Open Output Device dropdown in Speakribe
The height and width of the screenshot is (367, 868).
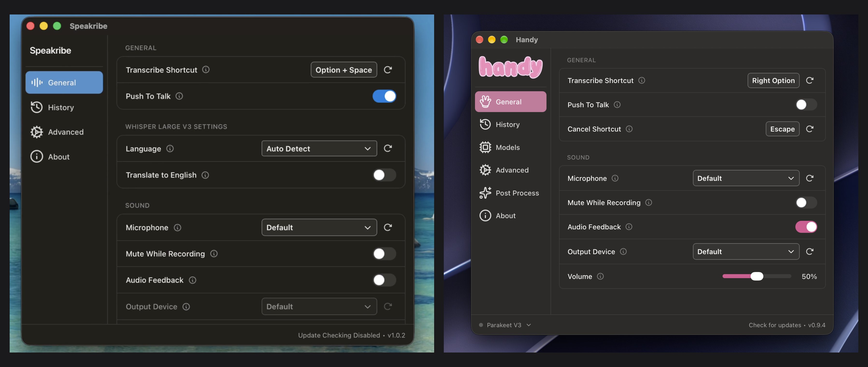(x=319, y=306)
